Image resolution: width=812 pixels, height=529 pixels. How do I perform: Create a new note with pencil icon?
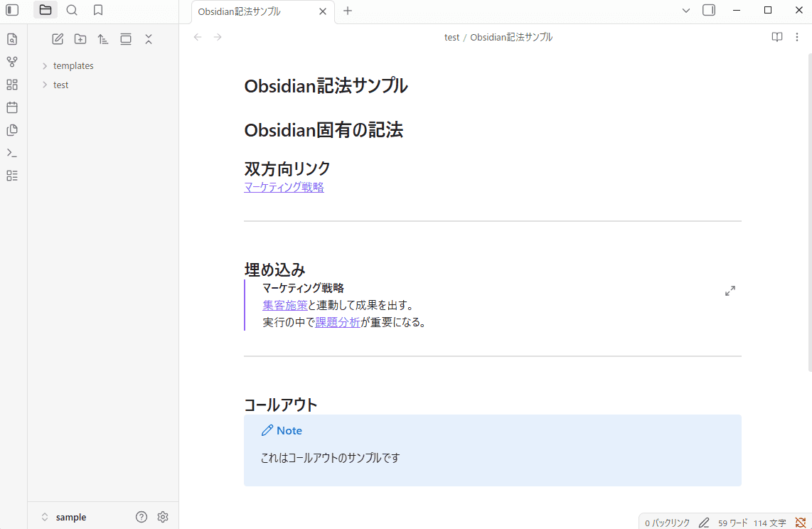tap(58, 39)
